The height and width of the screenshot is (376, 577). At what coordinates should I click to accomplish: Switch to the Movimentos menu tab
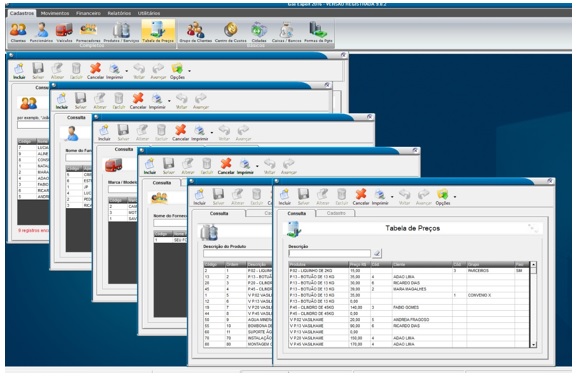point(55,13)
